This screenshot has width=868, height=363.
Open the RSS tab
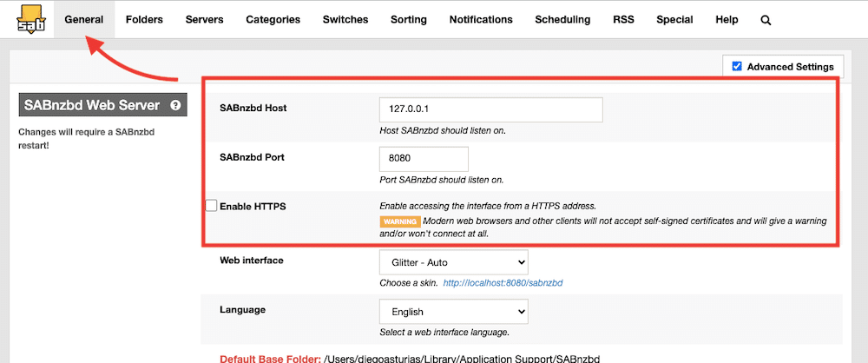click(x=623, y=19)
